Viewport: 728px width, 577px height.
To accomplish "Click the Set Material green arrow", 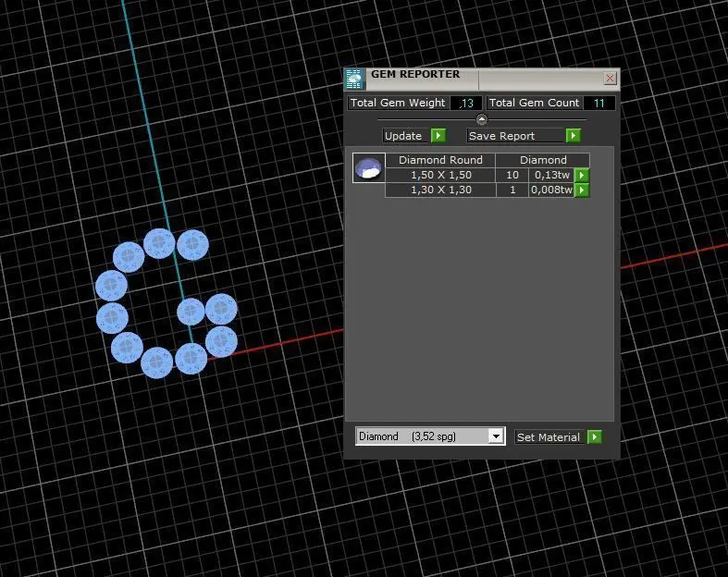I will 594,436.
